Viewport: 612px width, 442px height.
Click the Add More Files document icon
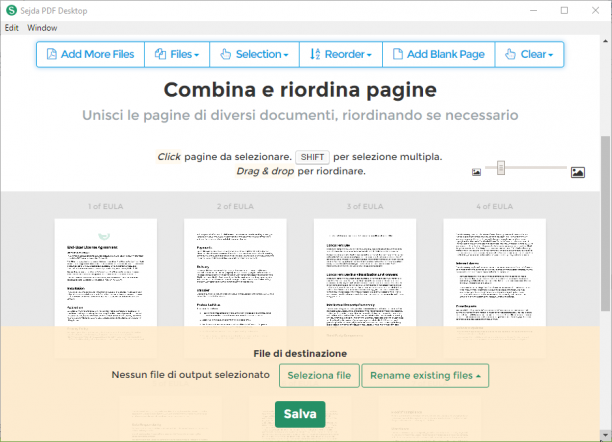click(52, 54)
